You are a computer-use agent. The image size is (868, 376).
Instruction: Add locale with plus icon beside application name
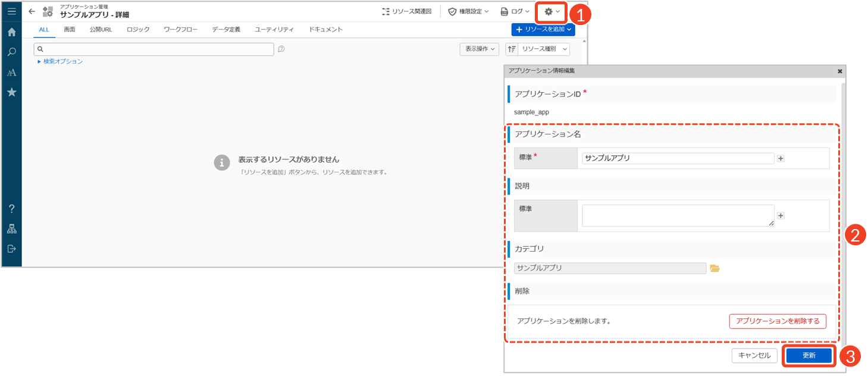tap(781, 158)
